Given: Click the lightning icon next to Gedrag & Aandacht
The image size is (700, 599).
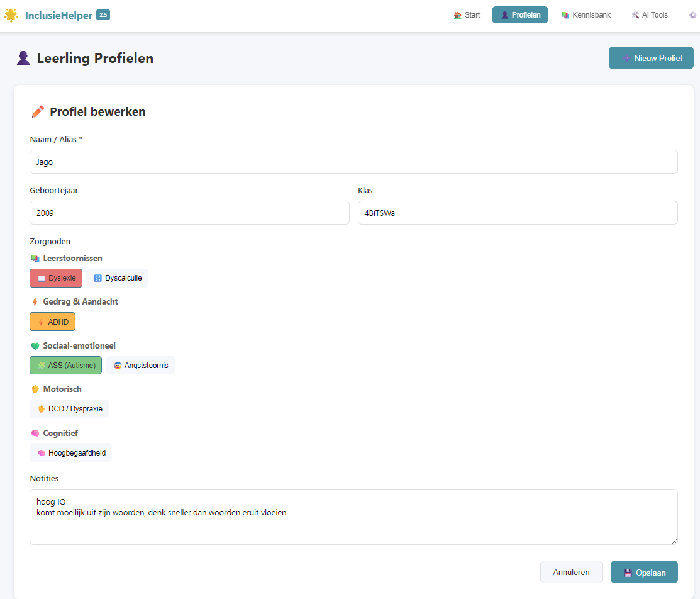Looking at the screenshot, I should [35, 302].
